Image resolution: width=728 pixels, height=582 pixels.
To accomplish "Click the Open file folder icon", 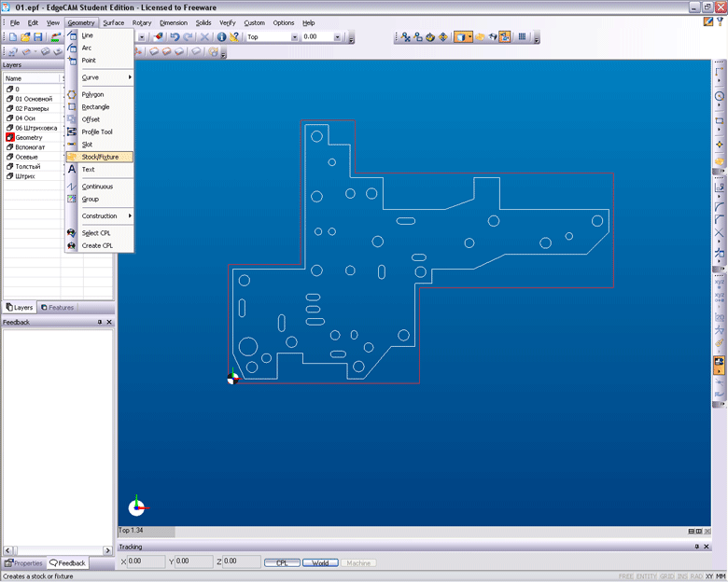I will pyautogui.click(x=25, y=37).
